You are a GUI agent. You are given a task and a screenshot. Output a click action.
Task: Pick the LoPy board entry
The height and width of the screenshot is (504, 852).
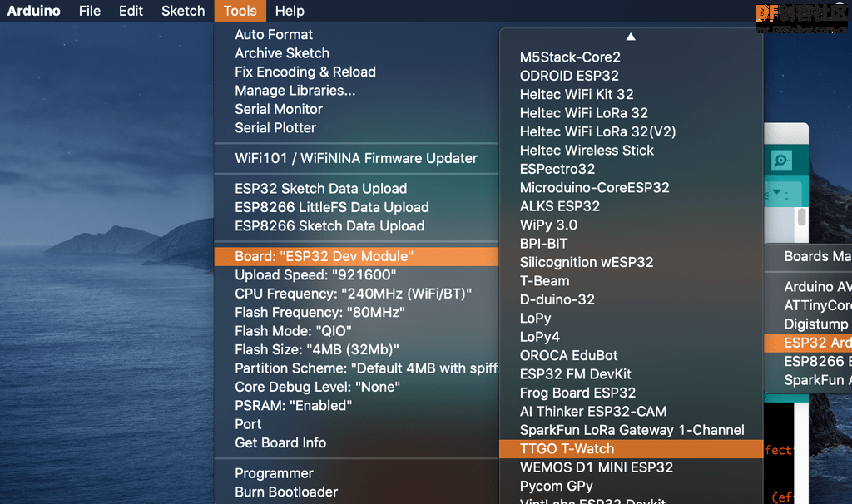(632, 319)
